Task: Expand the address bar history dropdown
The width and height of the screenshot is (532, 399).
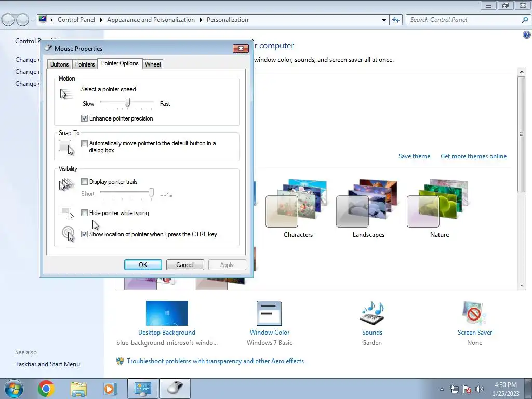Action: pos(384,20)
